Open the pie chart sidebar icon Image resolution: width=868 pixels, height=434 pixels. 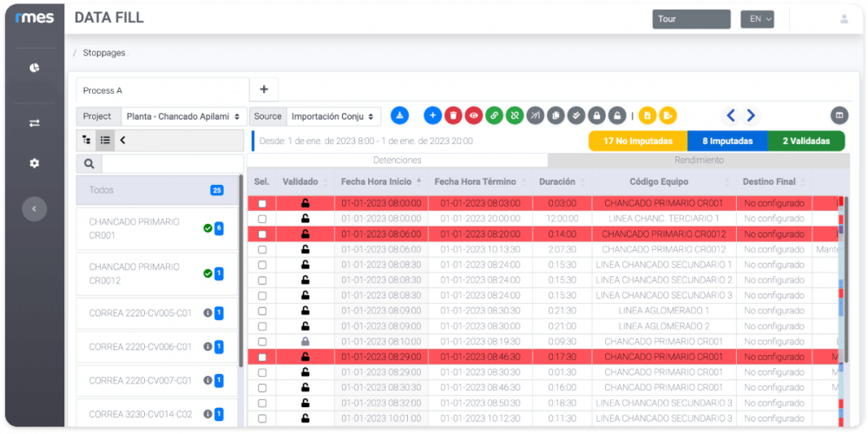(35, 68)
